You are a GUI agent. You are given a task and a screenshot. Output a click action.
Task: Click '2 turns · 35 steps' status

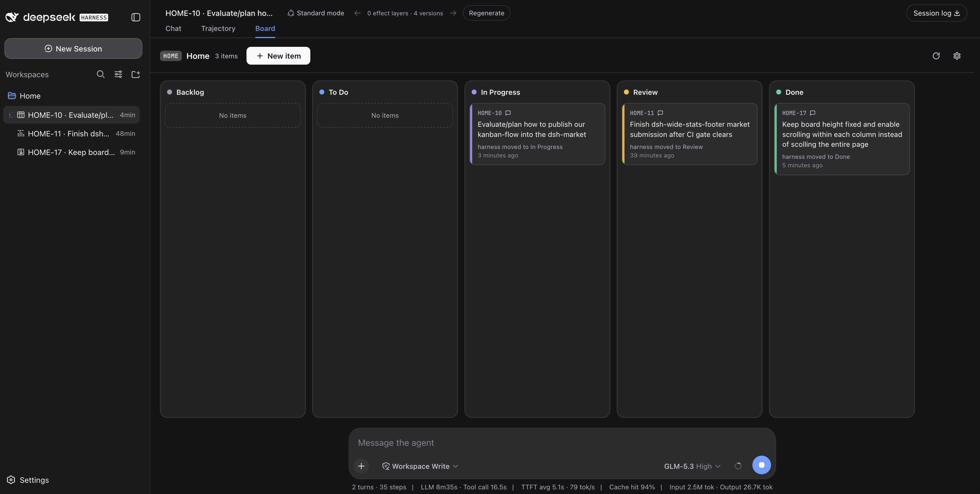click(379, 487)
